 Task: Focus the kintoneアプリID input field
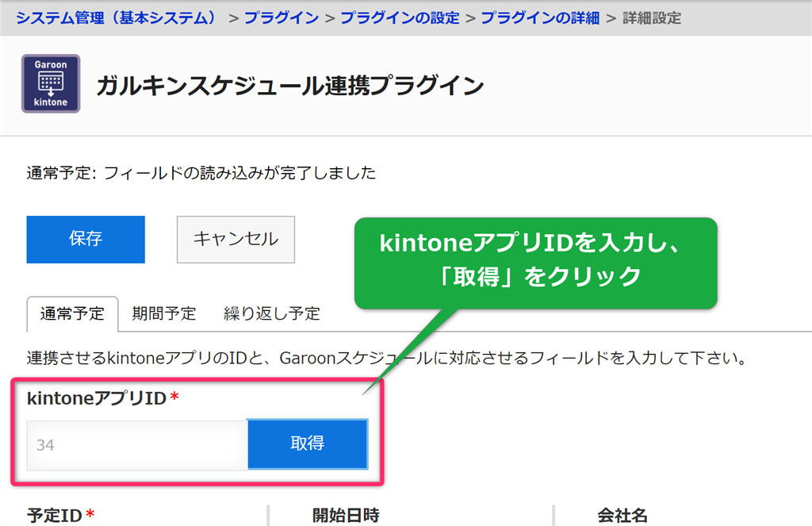coord(137,445)
